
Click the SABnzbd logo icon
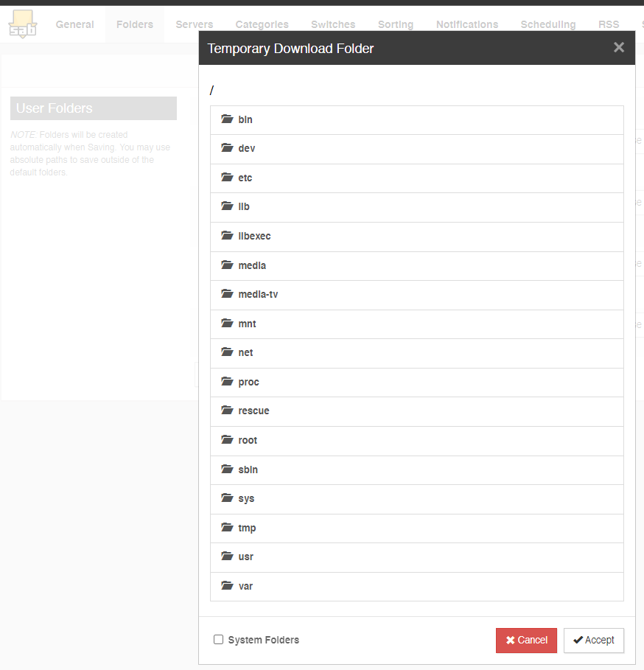tap(23, 24)
